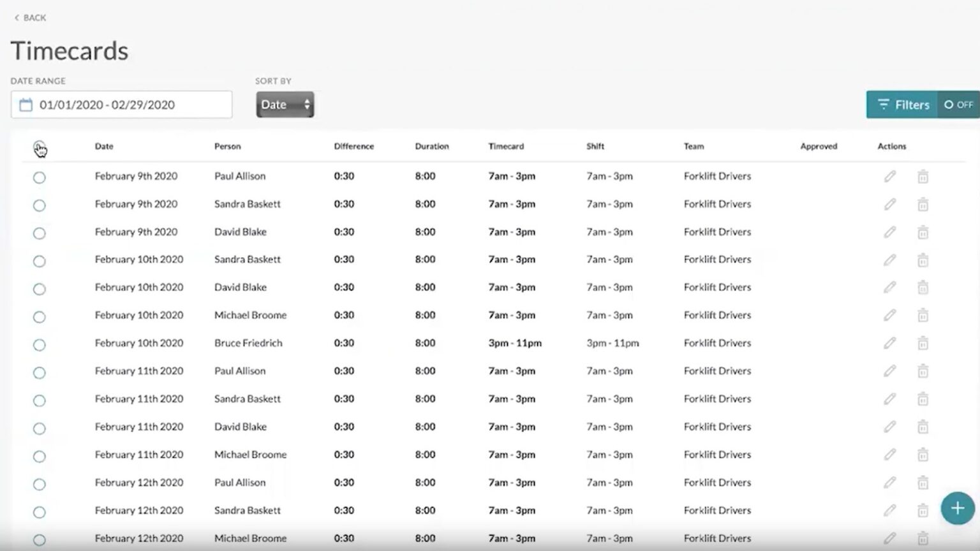
Task: Switch the OFF toggle beside Filters
Action: point(958,105)
